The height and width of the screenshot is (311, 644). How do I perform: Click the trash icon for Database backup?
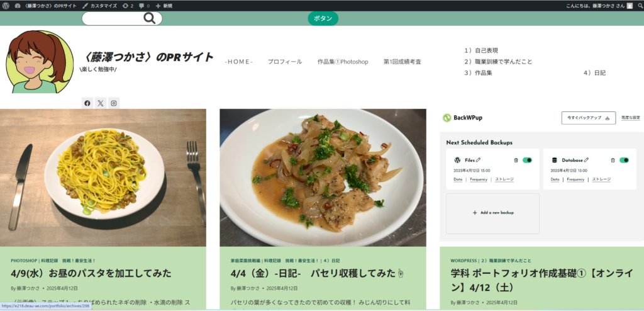click(613, 160)
